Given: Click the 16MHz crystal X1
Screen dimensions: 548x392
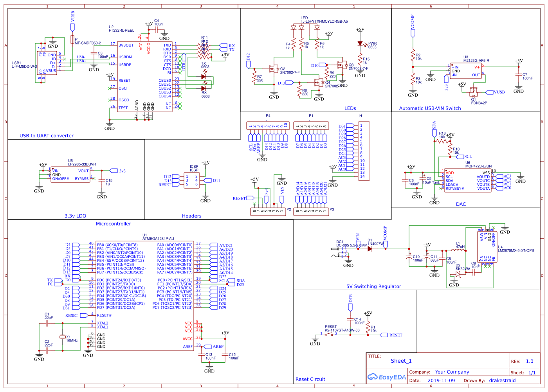Looking at the screenshot, I should point(63,337).
